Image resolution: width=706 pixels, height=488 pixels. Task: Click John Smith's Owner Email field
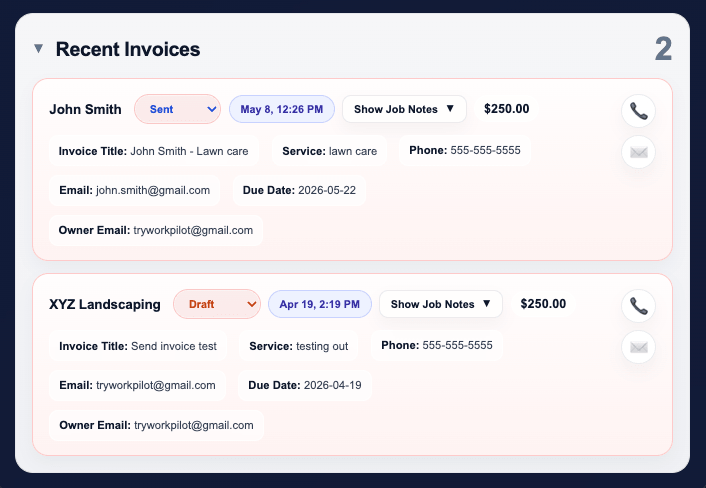tap(156, 230)
